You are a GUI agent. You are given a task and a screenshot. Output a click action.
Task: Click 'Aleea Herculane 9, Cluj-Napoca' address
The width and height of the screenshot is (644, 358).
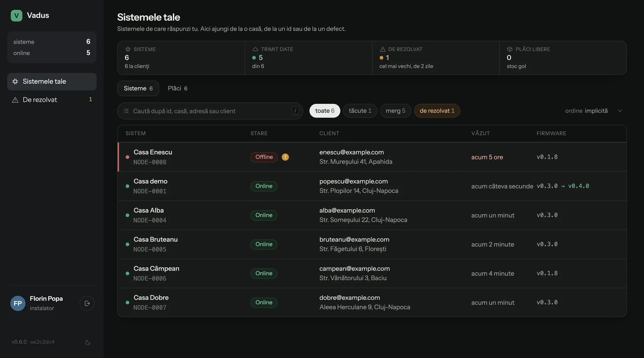click(x=365, y=307)
